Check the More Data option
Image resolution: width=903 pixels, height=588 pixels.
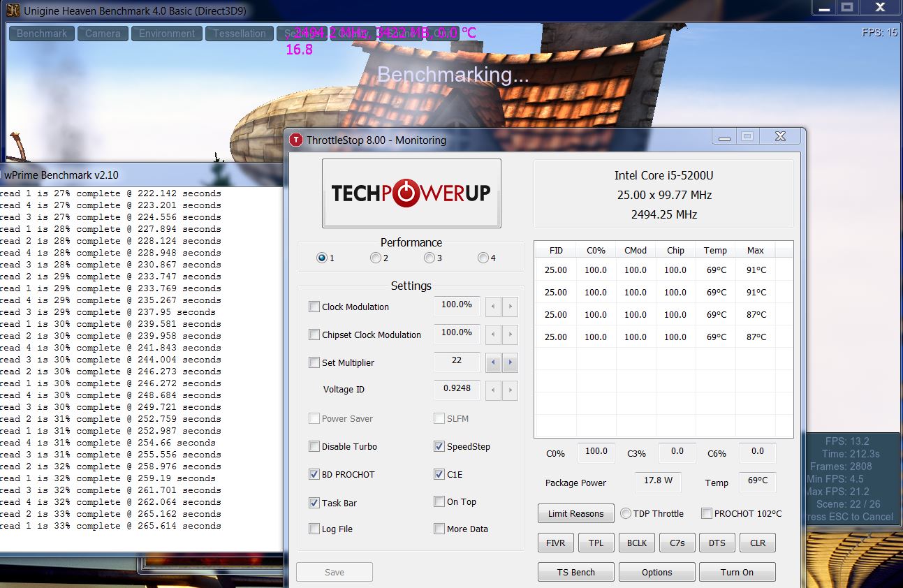[x=439, y=529]
